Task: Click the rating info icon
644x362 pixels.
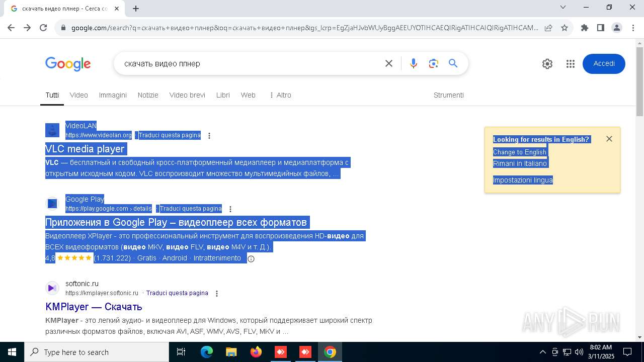Action: tap(251, 259)
